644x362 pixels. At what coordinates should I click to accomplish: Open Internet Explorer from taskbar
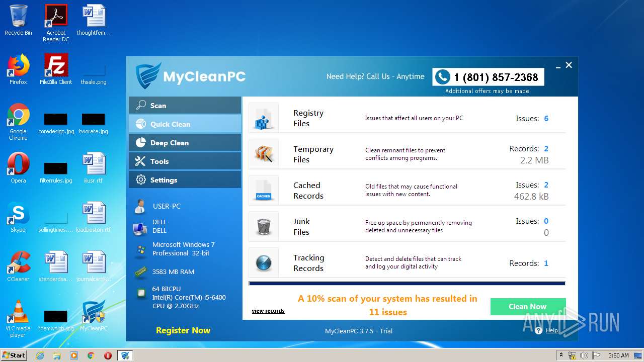click(x=40, y=355)
